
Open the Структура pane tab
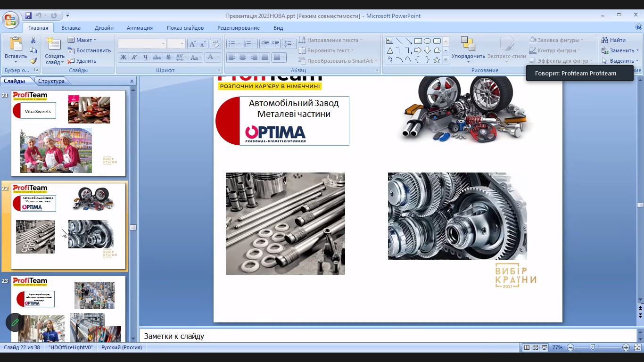(51, 81)
